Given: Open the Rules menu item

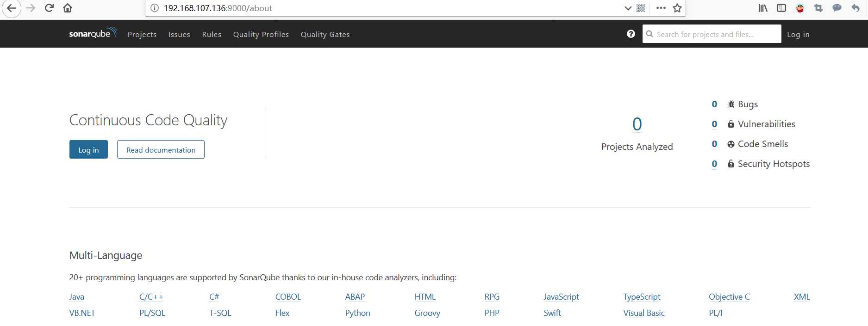Looking at the screenshot, I should coord(212,34).
